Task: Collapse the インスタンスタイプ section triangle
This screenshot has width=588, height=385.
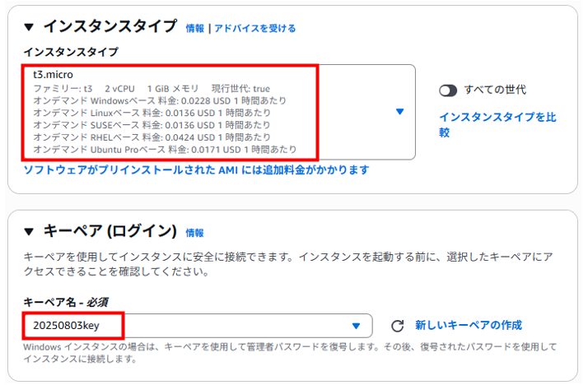Action: (x=29, y=27)
